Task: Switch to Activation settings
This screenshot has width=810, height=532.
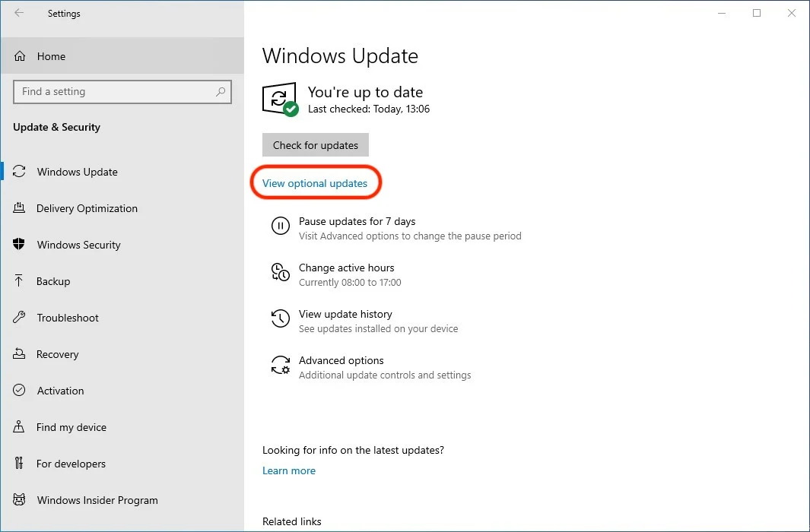Action: 60,391
